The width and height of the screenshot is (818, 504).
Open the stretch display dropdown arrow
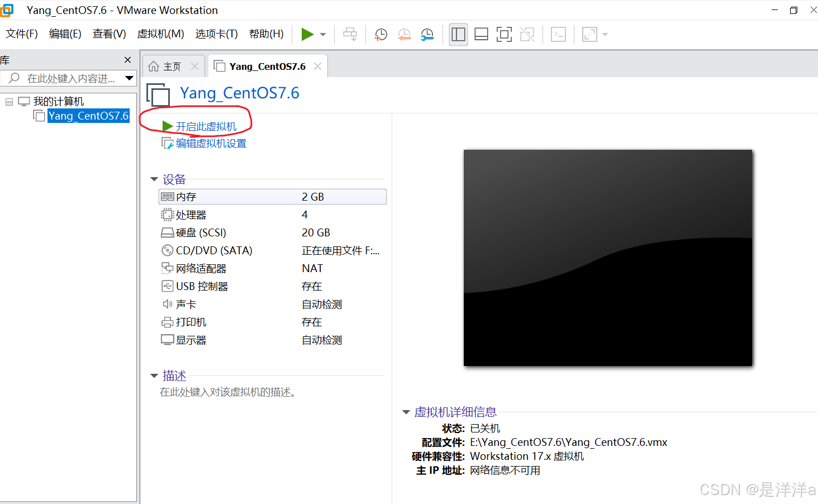pyautogui.click(x=605, y=35)
